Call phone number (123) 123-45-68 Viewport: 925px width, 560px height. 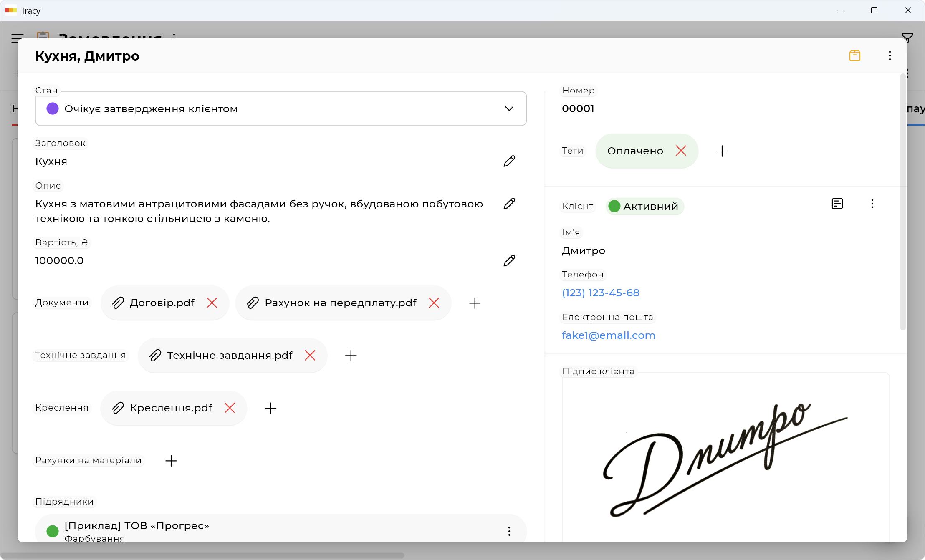(x=600, y=293)
